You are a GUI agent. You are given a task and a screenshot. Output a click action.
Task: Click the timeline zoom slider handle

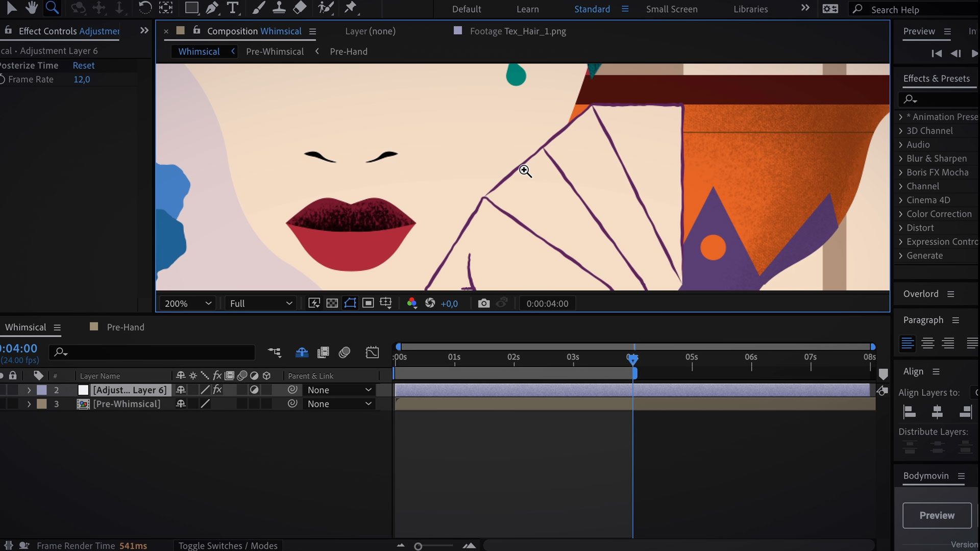pyautogui.click(x=418, y=546)
